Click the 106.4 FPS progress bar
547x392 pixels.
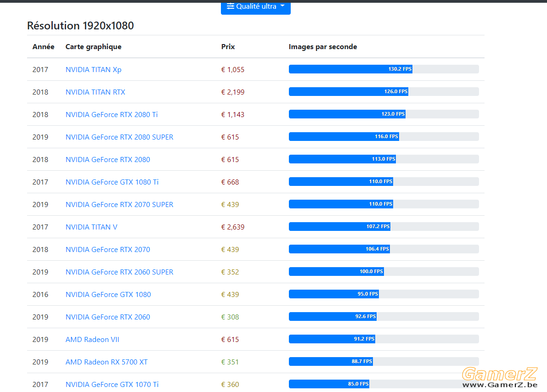coord(384,249)
